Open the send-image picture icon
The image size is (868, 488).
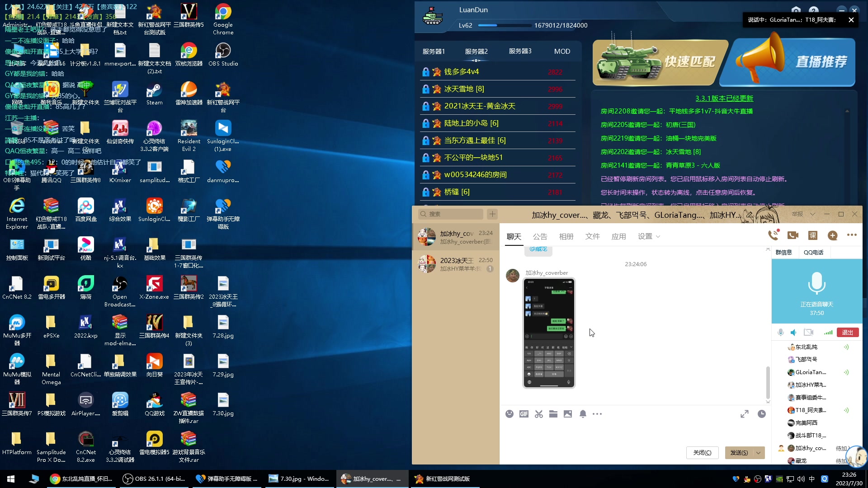click(568, 414)
